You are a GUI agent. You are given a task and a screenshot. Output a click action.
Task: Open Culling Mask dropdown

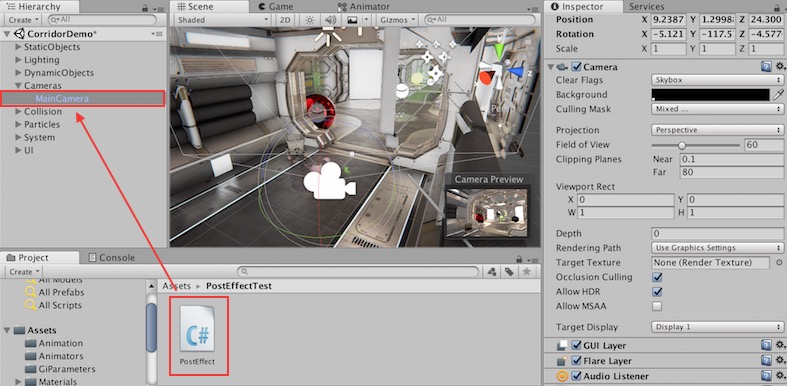click(x=717, y=109)
